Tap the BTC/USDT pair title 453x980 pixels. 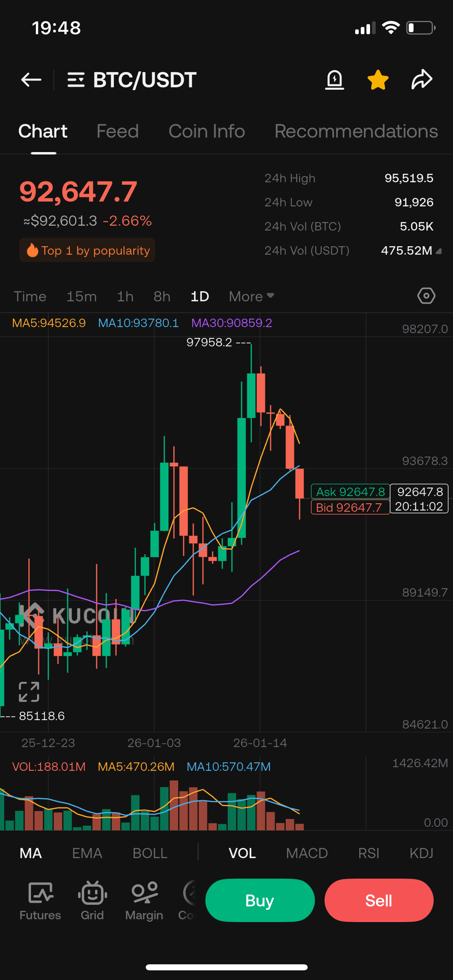[x=145, y=80]
